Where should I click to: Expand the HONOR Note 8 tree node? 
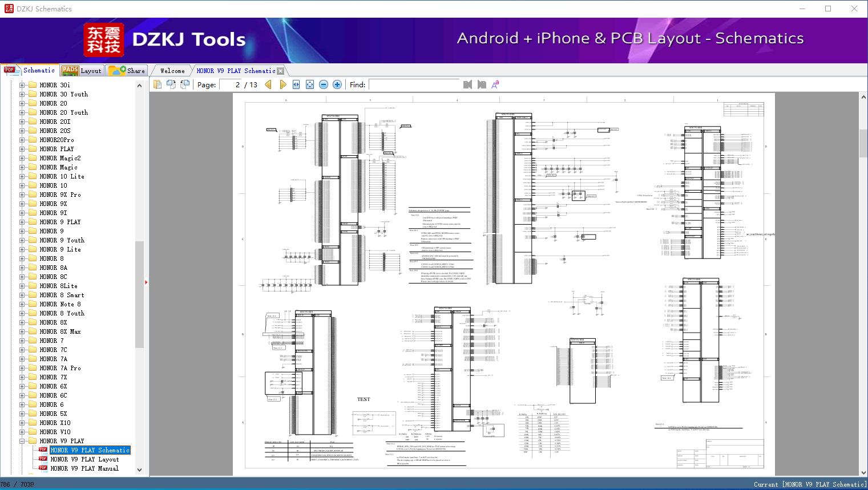[x=22, y=304]
